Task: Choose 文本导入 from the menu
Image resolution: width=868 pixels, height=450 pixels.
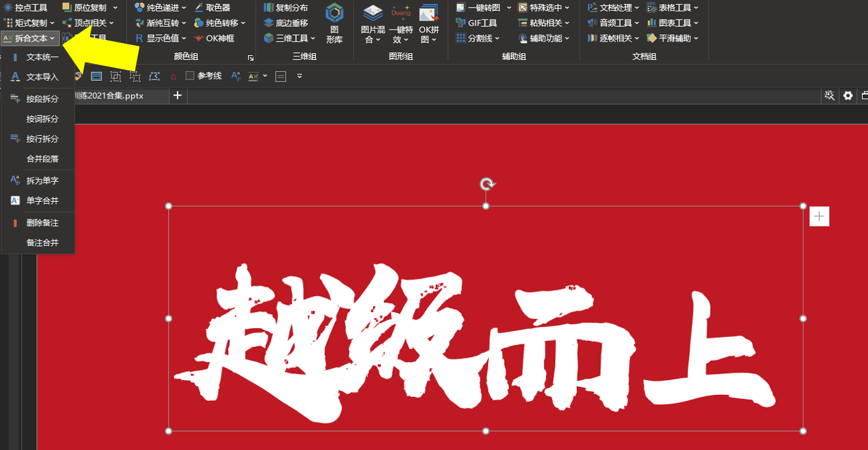Action: [x=38, y=77]
